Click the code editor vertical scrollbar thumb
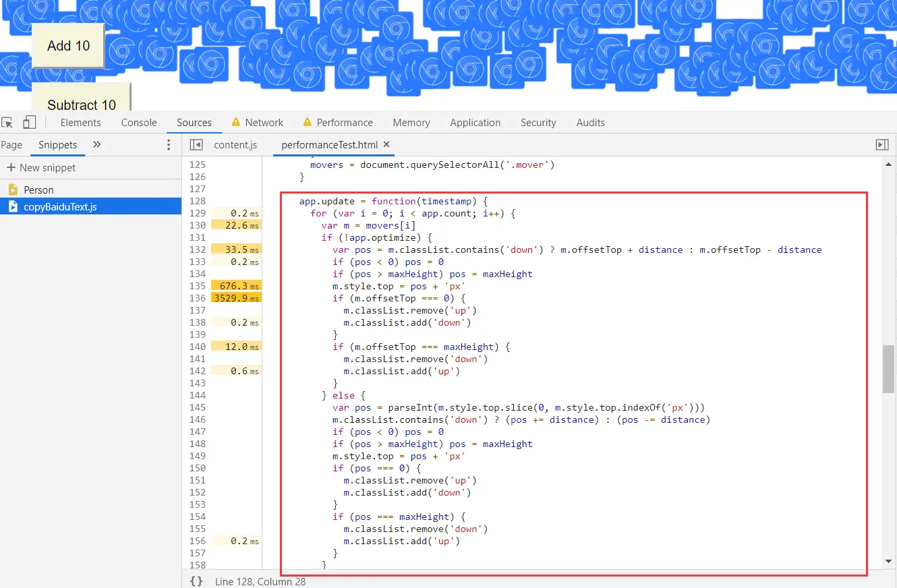 click(x=888, y=369)
